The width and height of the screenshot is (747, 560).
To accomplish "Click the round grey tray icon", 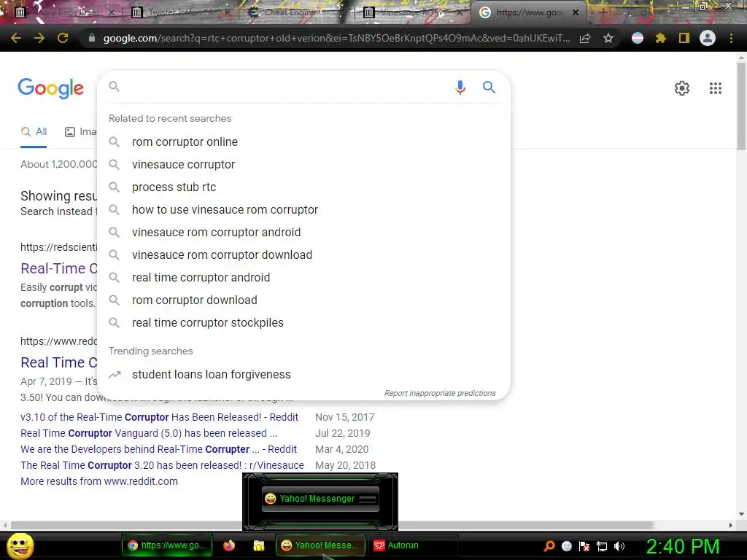I will (566, 546).
